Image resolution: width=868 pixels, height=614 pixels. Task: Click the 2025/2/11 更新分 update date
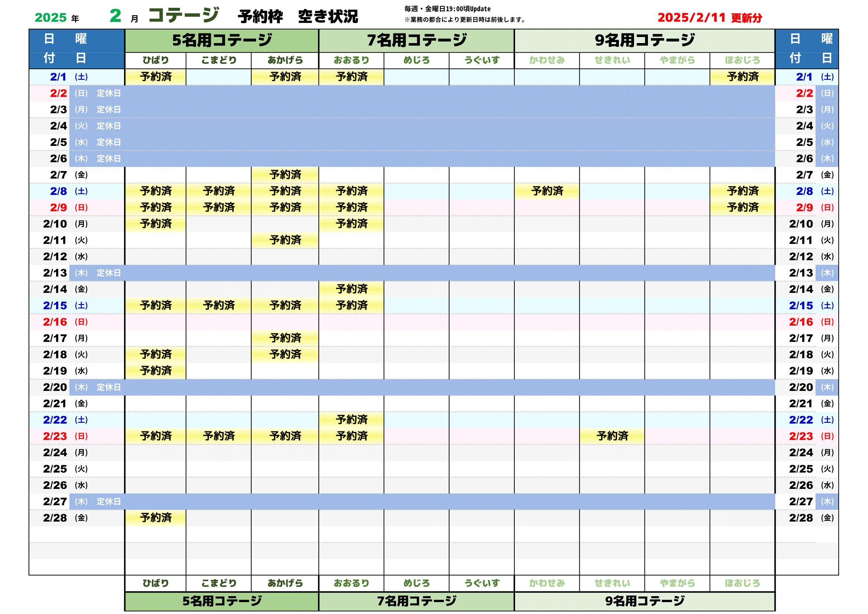(x=710, y=18)
